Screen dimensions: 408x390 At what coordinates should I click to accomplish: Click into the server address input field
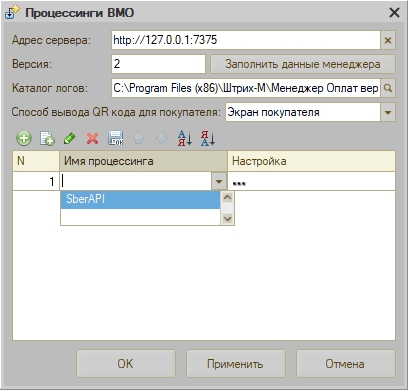pos(246,40)
